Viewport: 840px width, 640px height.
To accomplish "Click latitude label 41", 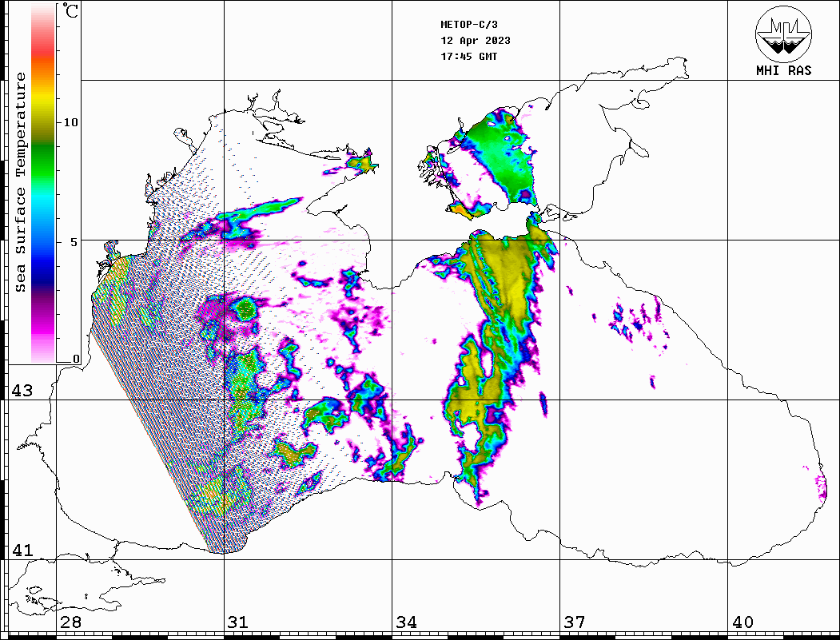I will pos(22,550).
